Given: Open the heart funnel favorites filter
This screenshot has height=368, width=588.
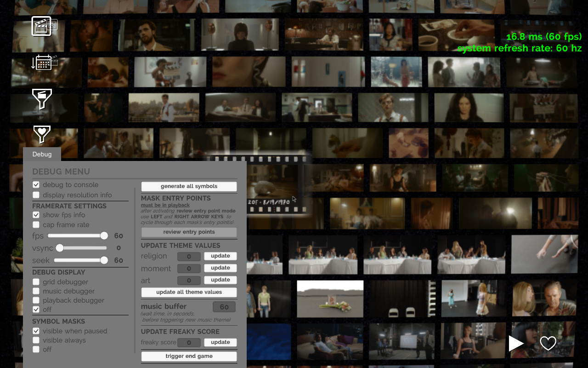Looking at the screenshot, I should (42, 134).
